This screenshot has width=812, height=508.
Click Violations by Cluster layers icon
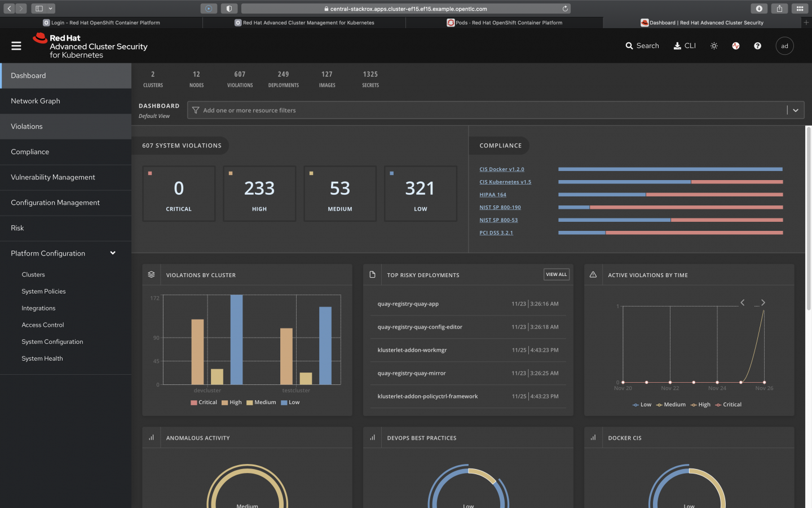coord(151,274)
